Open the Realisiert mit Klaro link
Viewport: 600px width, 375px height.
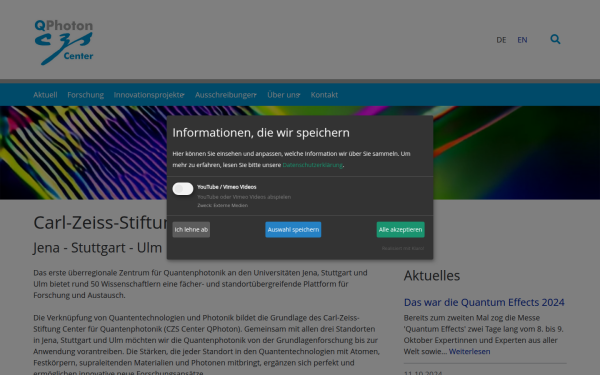coord(403,248)
